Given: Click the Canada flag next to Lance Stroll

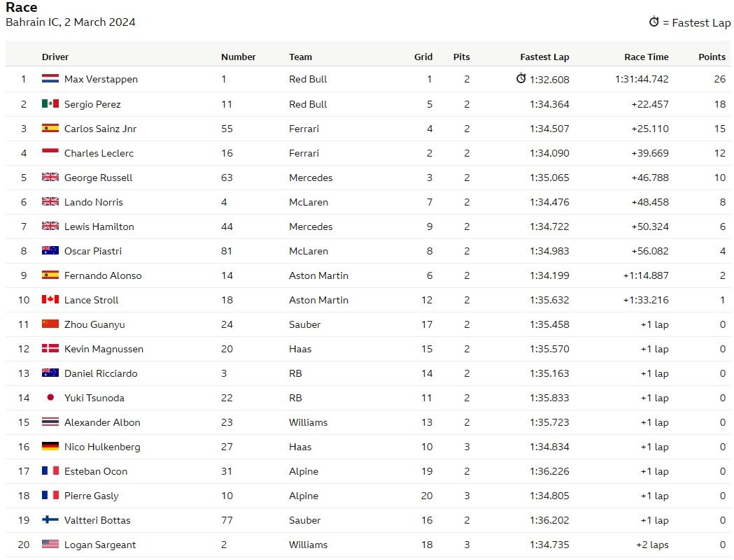Looking at the screenshot, I should pyautogui.click(x=50, y=299).
